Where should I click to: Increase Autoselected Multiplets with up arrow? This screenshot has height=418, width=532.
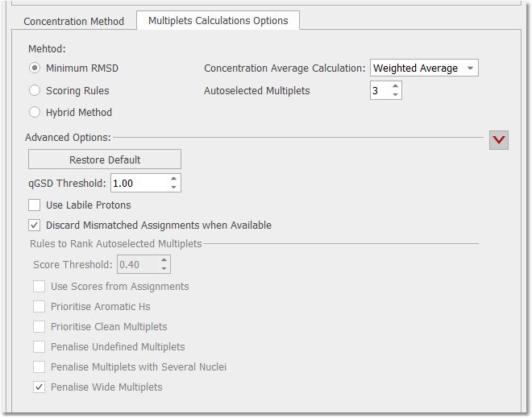coord(395,86)
